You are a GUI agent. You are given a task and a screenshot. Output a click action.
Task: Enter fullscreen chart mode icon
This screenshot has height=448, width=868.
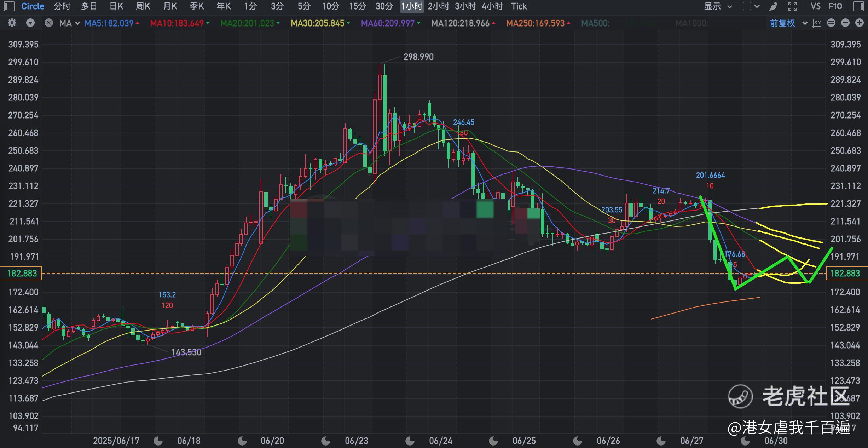792,6
